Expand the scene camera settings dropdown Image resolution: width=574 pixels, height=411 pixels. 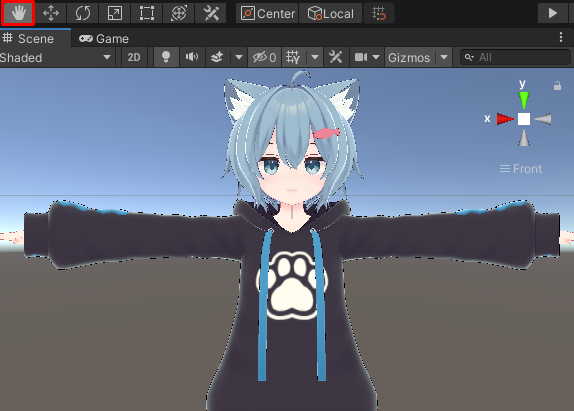pos(376,57)
